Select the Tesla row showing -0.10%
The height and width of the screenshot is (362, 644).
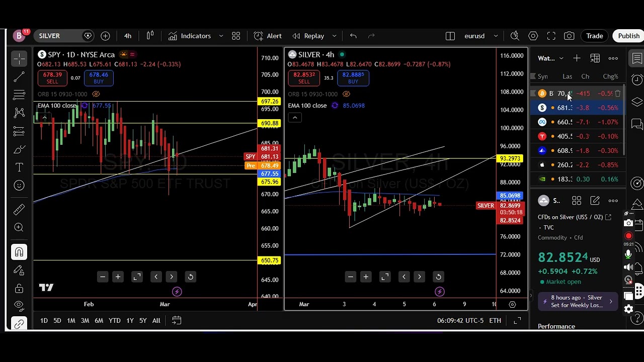[578, 136]
